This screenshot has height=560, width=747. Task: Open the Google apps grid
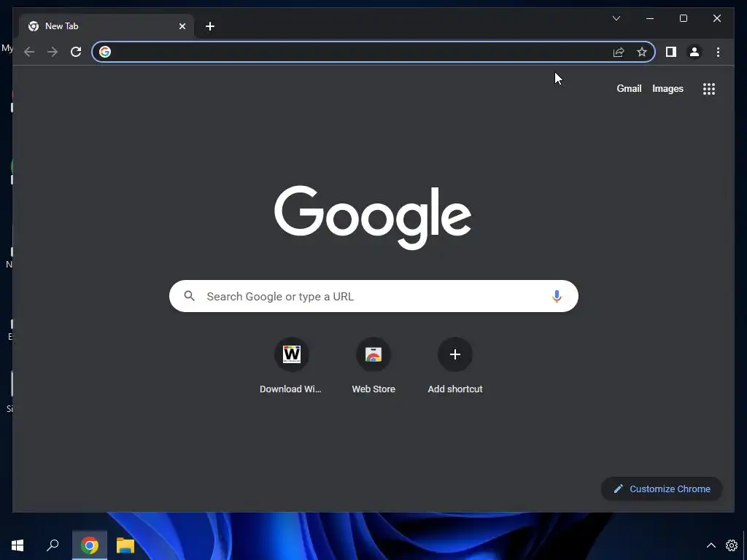[709, 89]
